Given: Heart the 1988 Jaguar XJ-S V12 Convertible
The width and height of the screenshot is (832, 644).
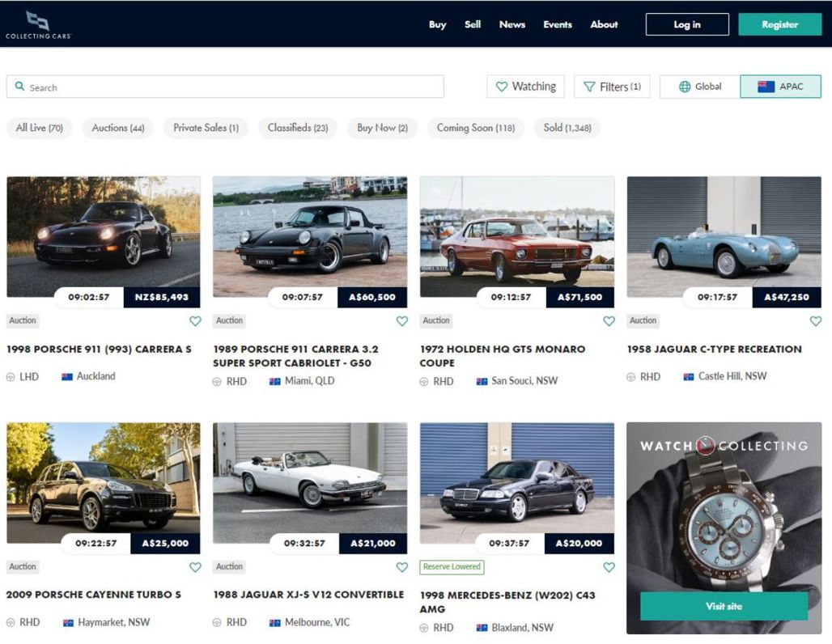Looking at the screenshot, I should pyautogui.click(x=402, y=567).
